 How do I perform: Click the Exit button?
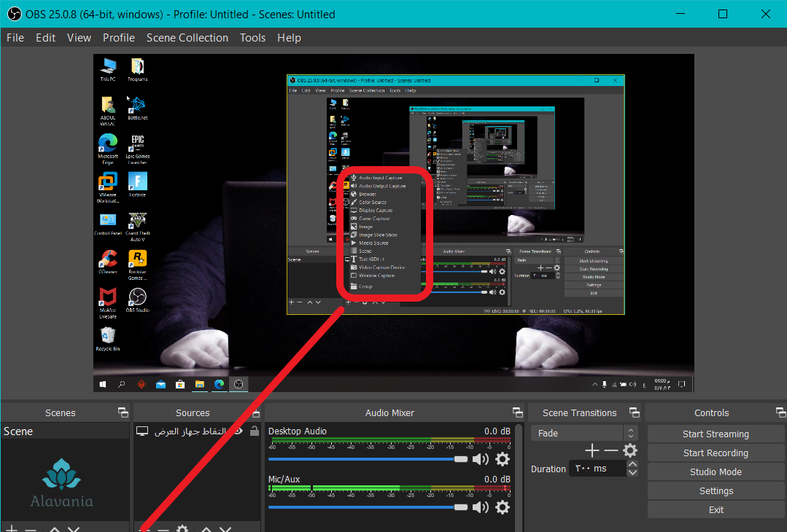click(716, 509)
